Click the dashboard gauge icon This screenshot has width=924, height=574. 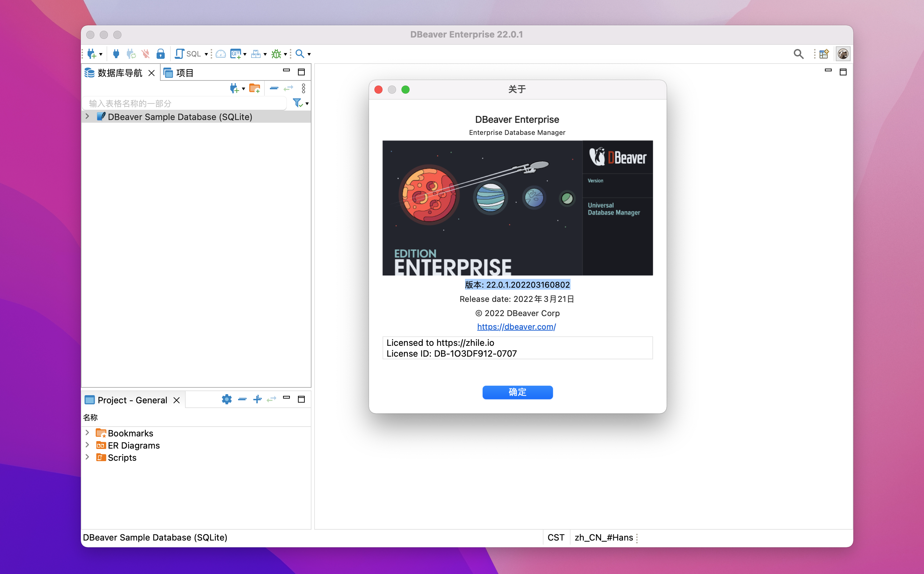pos(221,54)
